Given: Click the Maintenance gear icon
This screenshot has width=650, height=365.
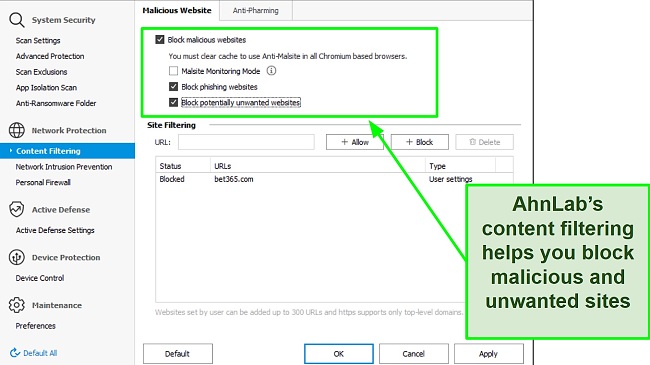Looking at the screenshot, I should tap(17, 305).
